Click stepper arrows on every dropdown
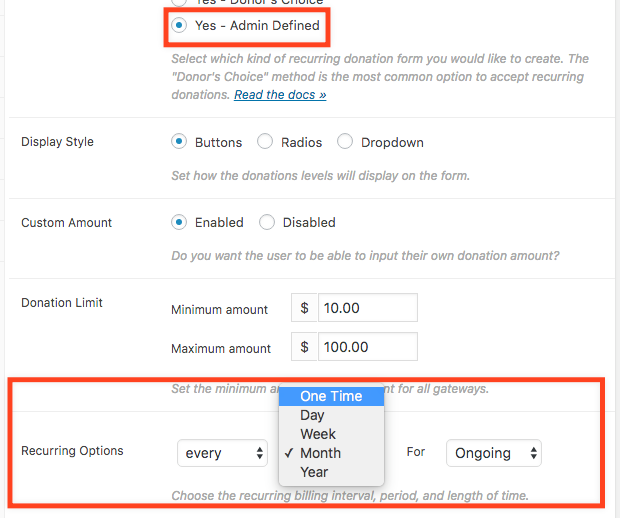This screenshot has width=620, height=518. coord(259,453)
